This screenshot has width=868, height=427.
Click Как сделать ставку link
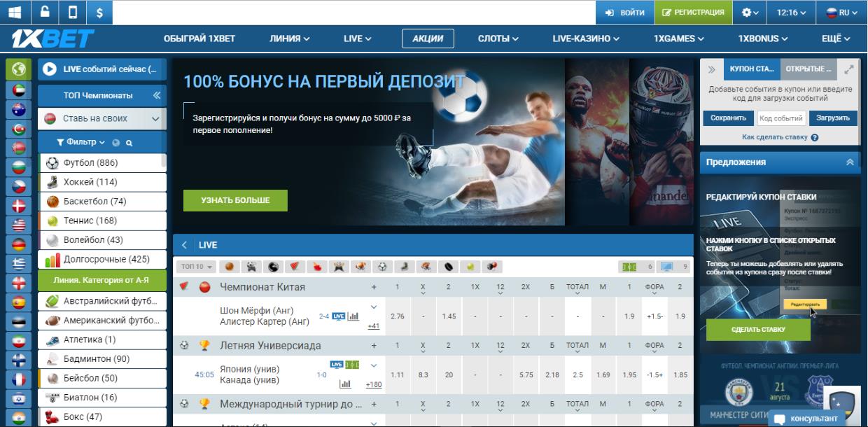[775, 138]
